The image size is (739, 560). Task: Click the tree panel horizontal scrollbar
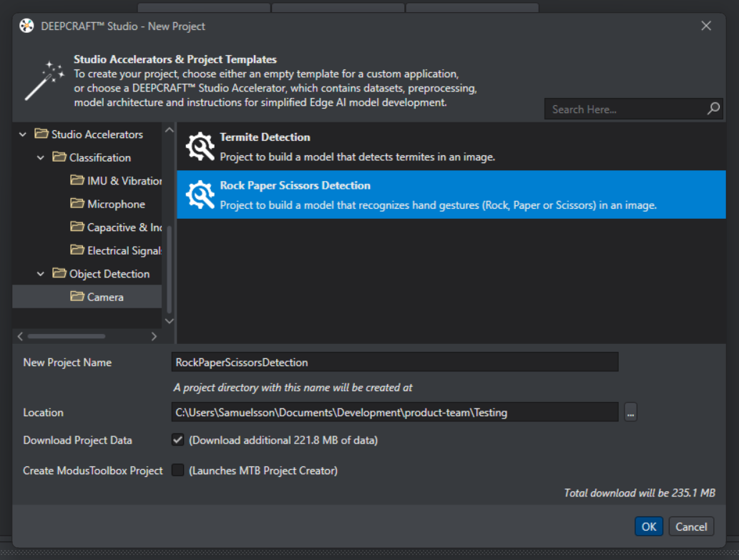click(67, 335)
